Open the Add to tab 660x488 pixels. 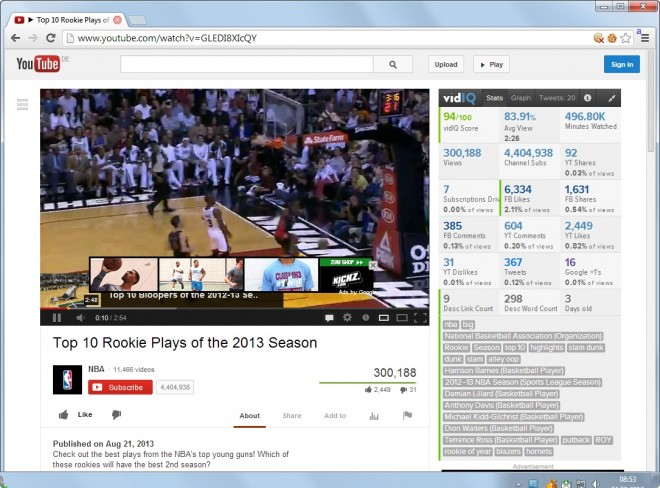click(x=335, y=416)
